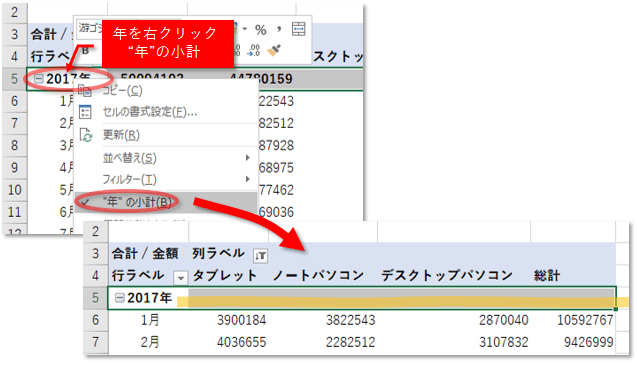Click row header 7 in lower table
This screenshot has width=637, height=365.
tap(95, 342)
